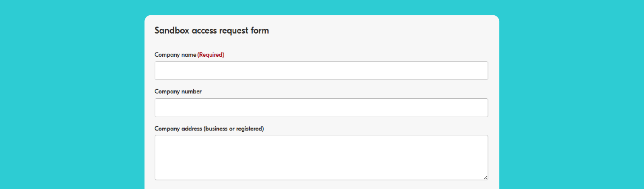Click the word "access" in the heading
This screenshot has width=644, height=189.
(204, 31)
